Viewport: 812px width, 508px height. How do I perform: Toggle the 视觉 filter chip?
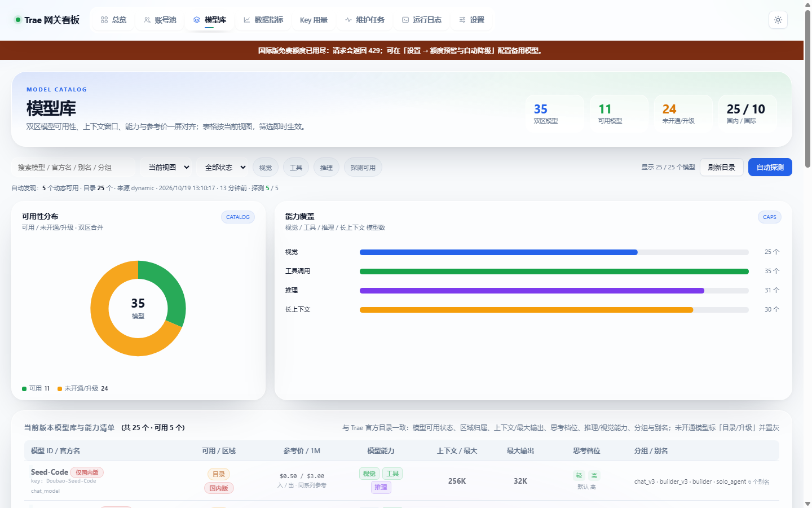[266, 167]
